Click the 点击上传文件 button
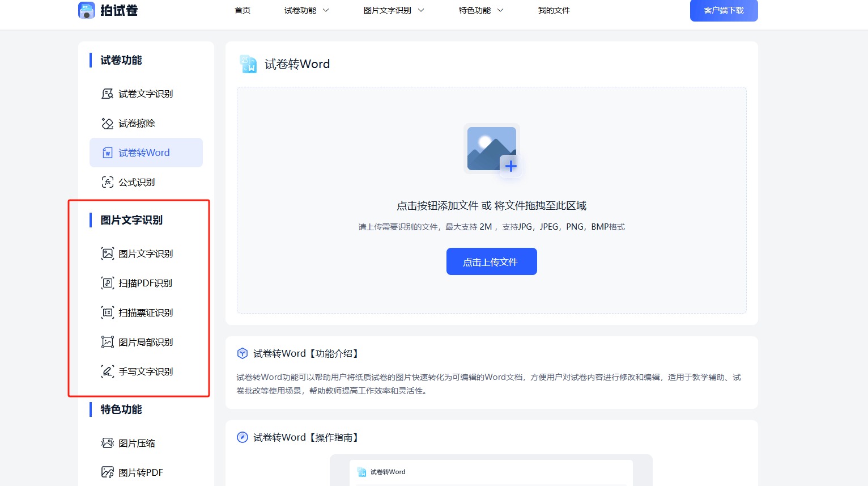This screenshot has width=868, height=486. (x=492, y=261)
